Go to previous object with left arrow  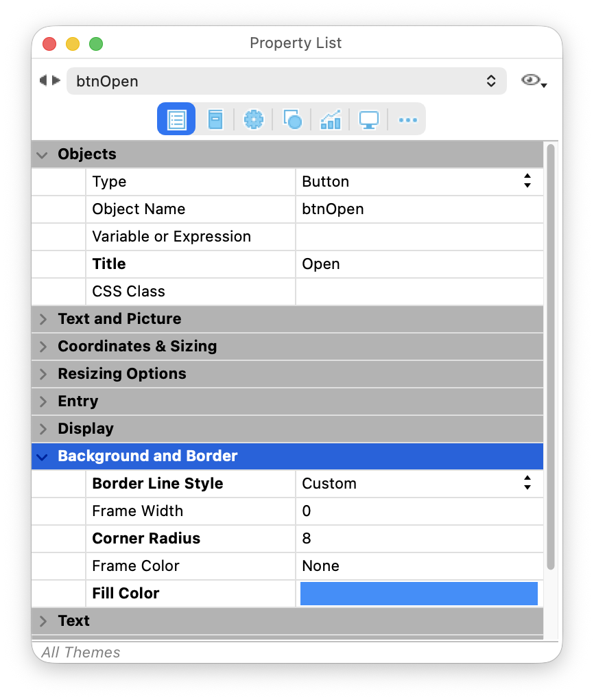[43, 80]
